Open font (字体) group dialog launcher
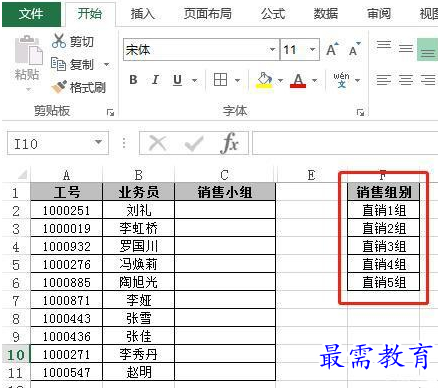441x388 pixels. 360,113
